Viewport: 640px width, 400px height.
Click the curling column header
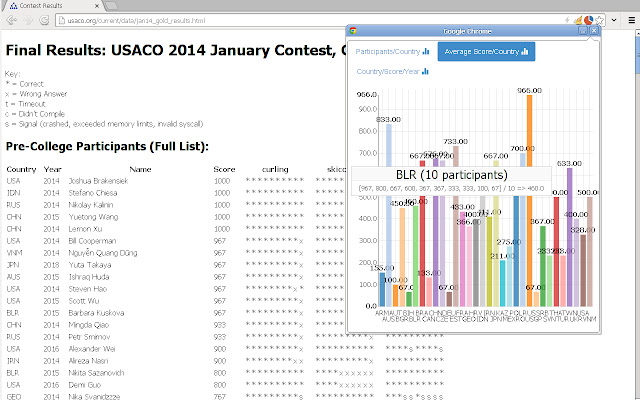click(x=275, y=169)
